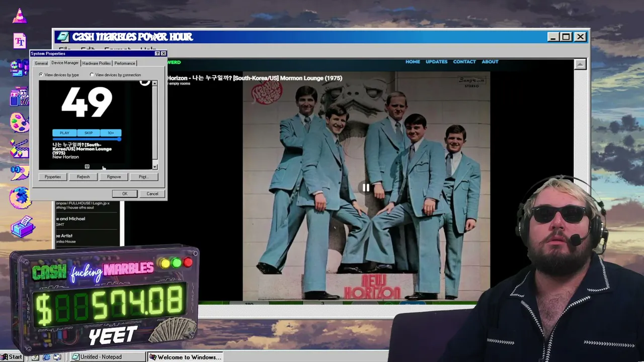Click the Remove button
The height and width of the screenshot is (362, 644).
pos(114,177)
